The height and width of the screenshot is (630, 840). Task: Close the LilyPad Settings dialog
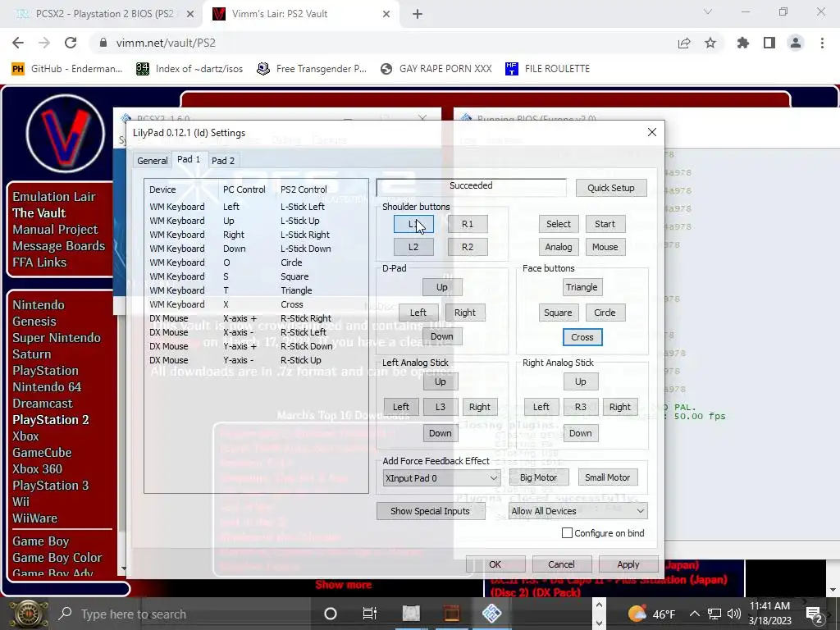(x=652, y=132)
